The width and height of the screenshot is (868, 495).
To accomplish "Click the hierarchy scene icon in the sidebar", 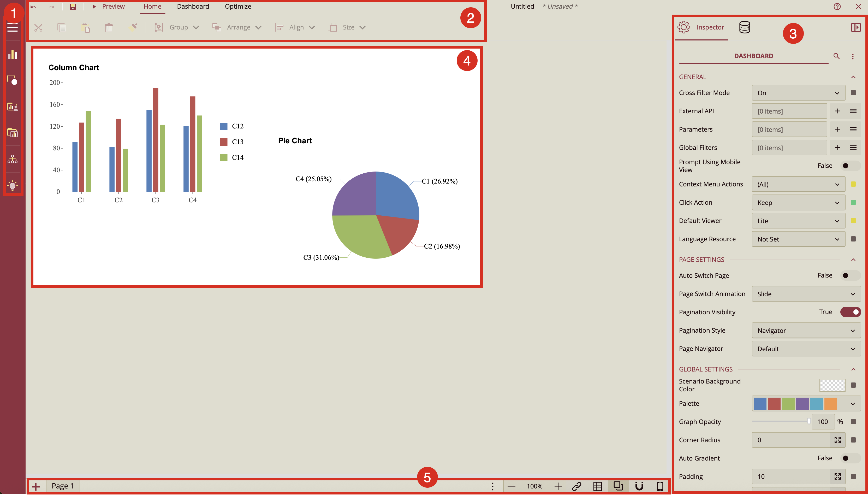I will click(13, 159).
